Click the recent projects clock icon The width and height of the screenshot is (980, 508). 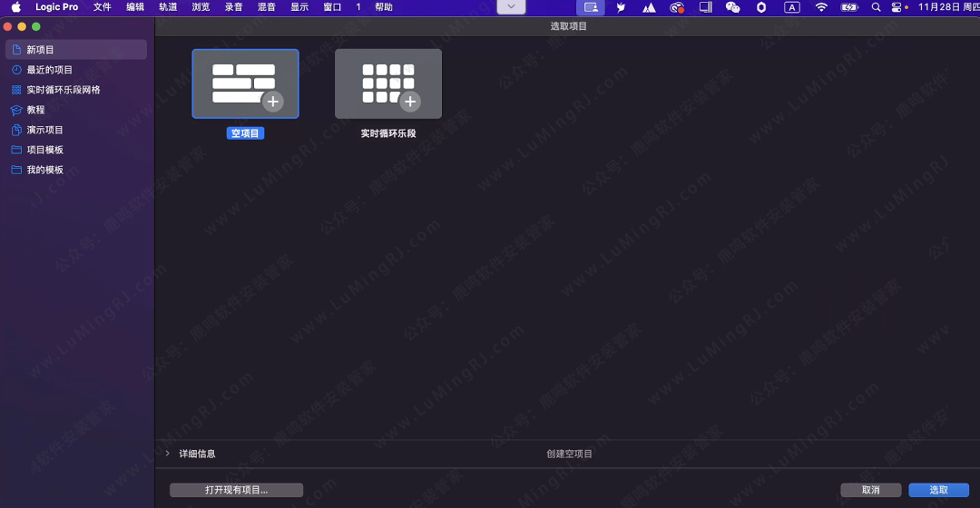tap(16, 69)
